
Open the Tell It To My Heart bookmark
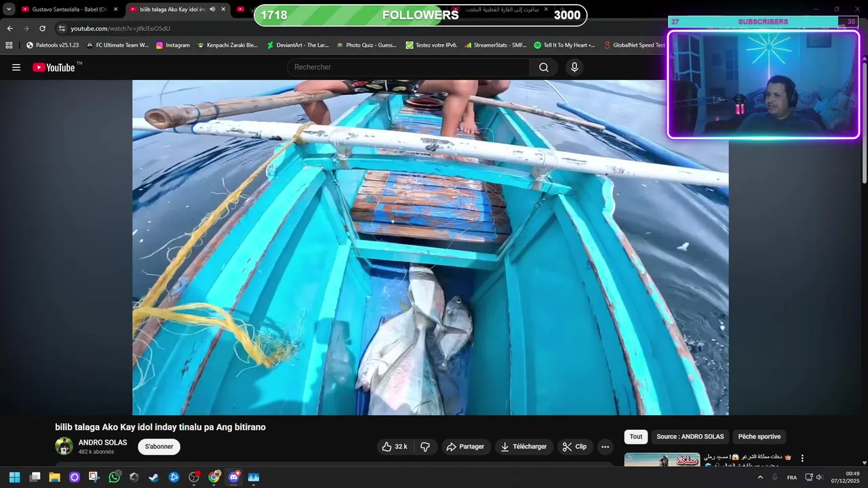click(564, 45)
